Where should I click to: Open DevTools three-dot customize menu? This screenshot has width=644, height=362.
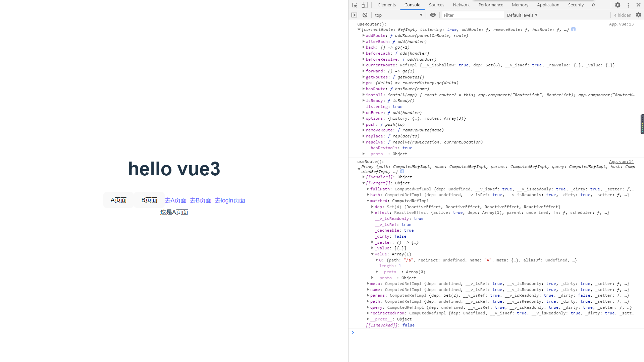[628, 5]
